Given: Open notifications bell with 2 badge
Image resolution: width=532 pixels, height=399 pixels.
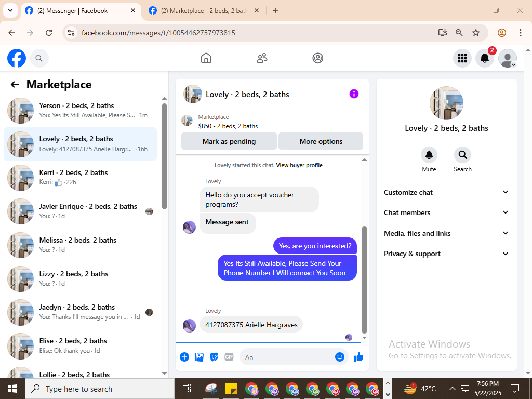Looking at the screenshot, I should [485, 58].
